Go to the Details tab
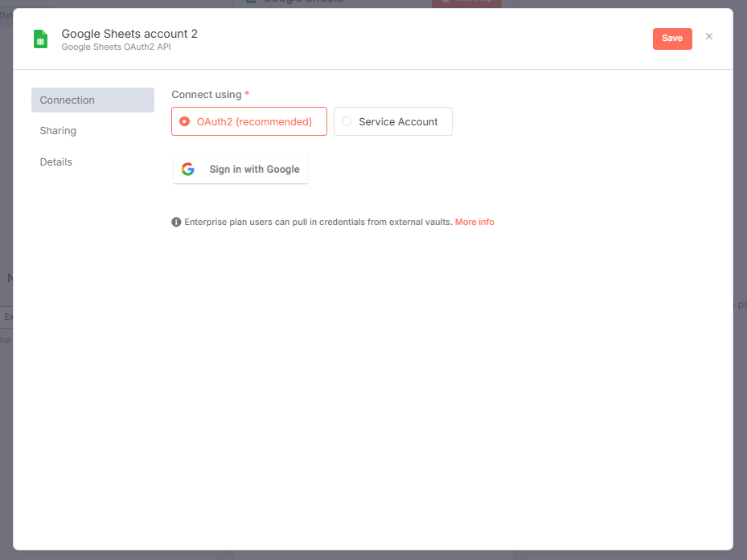This screenshot has height=560, width=747. (x=56, y=162)
